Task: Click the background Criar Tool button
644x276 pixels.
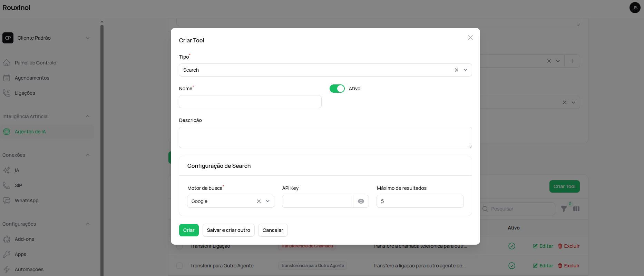Action: 564,186
